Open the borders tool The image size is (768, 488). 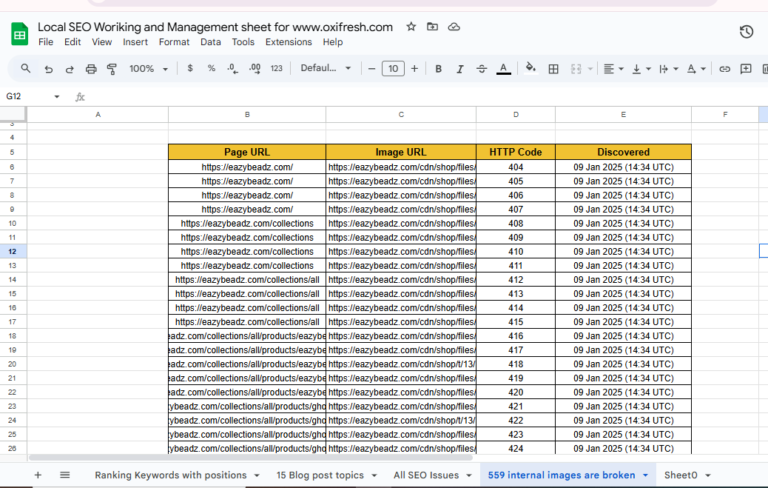pyautogui.click(x=553, y=69)
